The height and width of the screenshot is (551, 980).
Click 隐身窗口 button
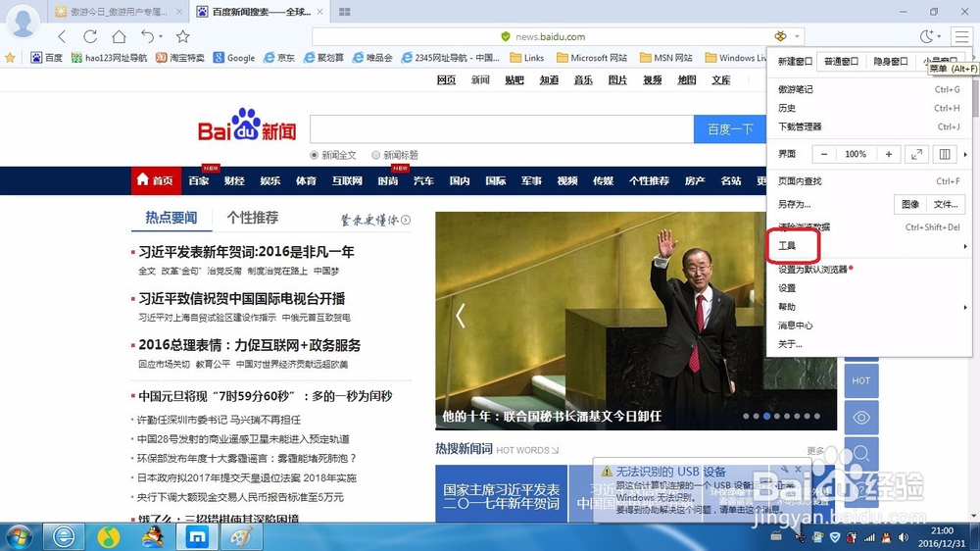click(890, 62)
